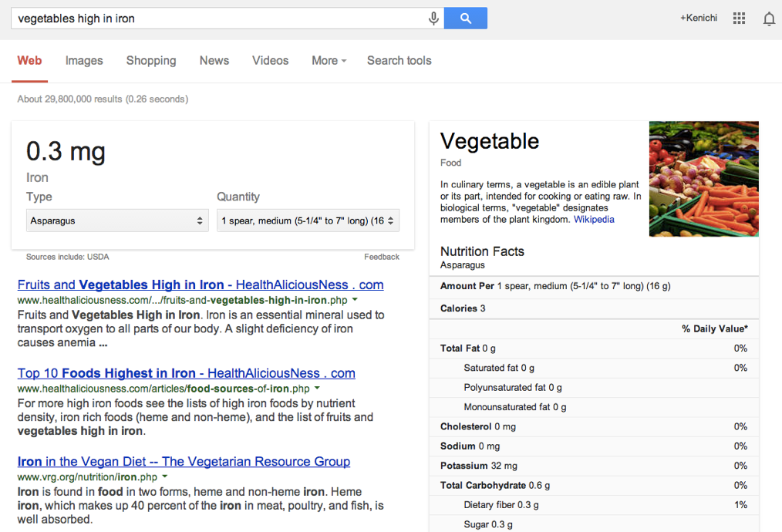Follow the Wikipedia link in Vegetable panel

click(x=594, y=220)
